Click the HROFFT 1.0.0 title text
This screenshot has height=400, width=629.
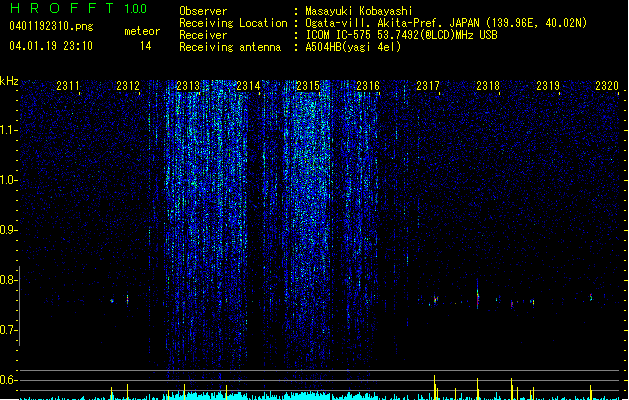[79, 8]
